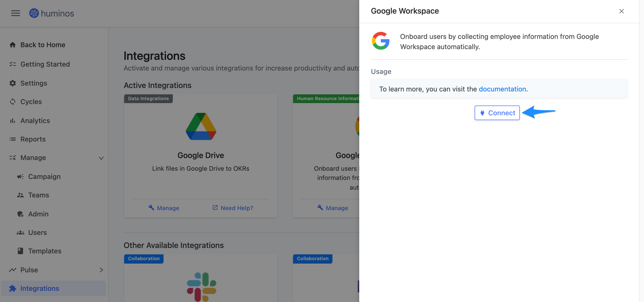This screenshot has width=644, height=302.
Task: Click the Human Resource Information tag
Action: coord(326,98)
